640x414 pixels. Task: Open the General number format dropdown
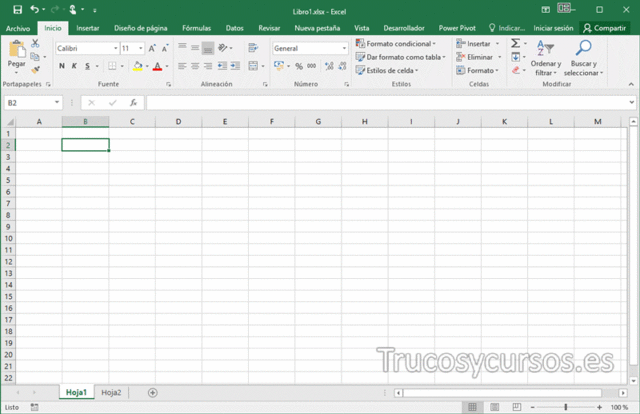[x=344, y=49]
